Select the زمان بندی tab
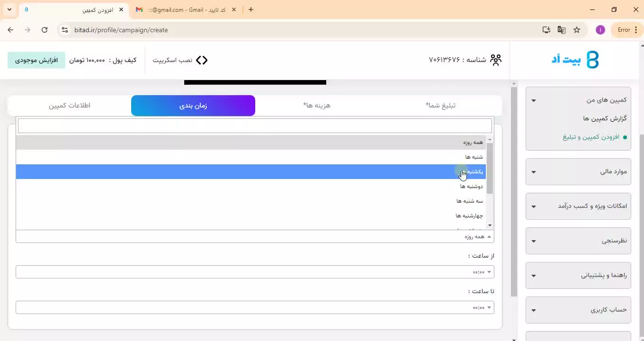Image resolution: width=644 pixels, height=341 pixels. pyautogui.click(x=193, y=106)
